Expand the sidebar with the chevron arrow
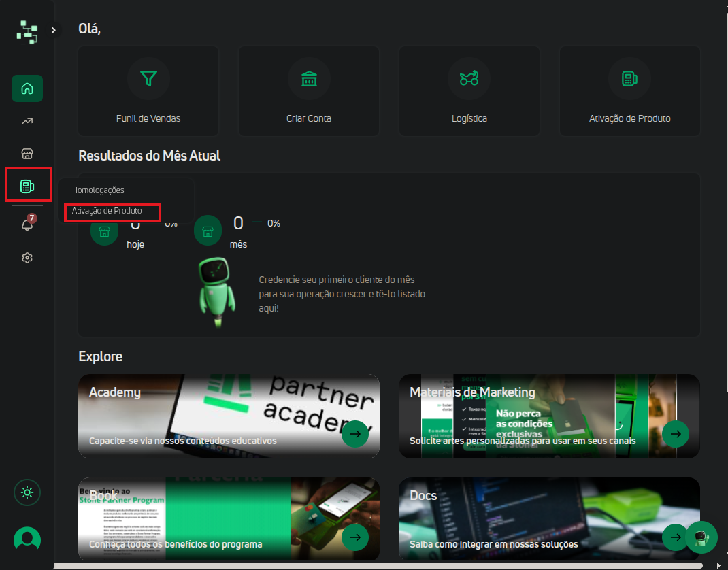 tap(54, 30)
